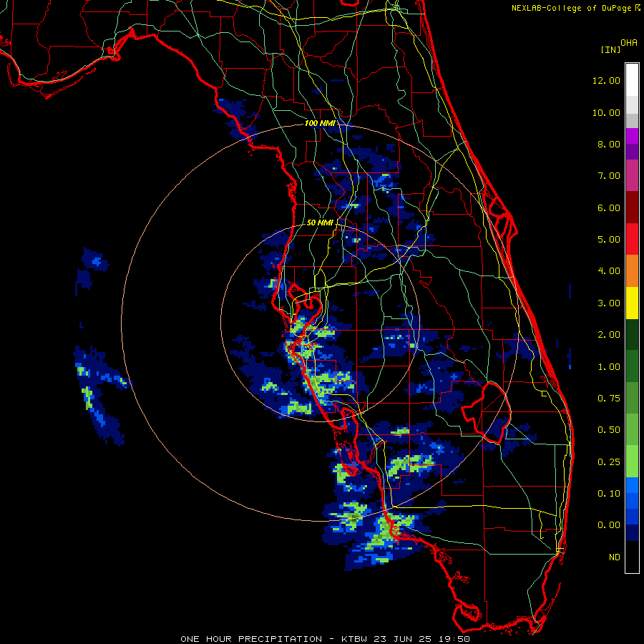The width and height of the screenshot is (644, 644).
Task: Click the 2.00 legend value
Action: point(609,335)
